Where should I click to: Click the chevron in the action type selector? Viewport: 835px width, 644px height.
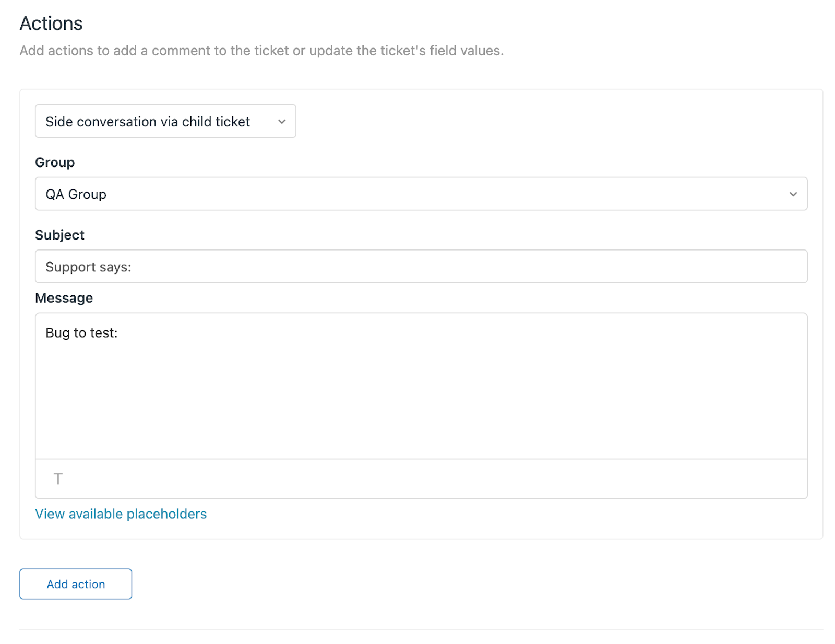(282, 122)
